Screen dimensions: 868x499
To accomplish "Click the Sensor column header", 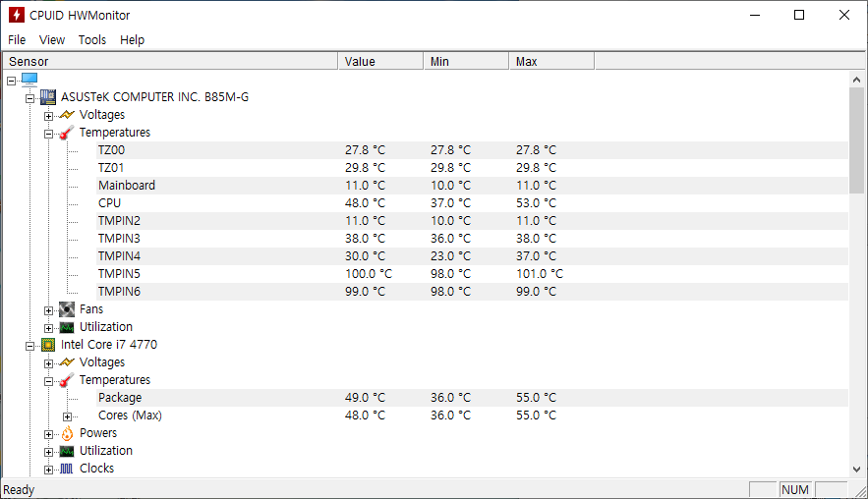I will (x=170, y=62).
